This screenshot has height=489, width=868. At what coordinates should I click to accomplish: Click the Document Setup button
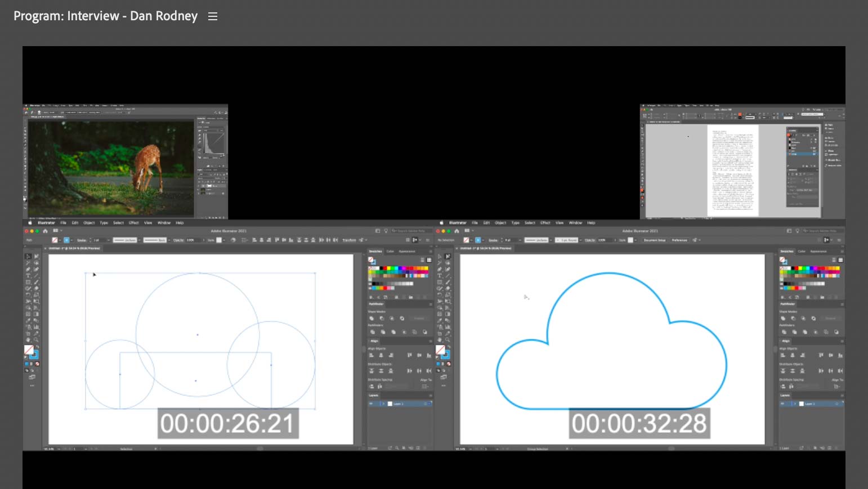click(655, 240)
